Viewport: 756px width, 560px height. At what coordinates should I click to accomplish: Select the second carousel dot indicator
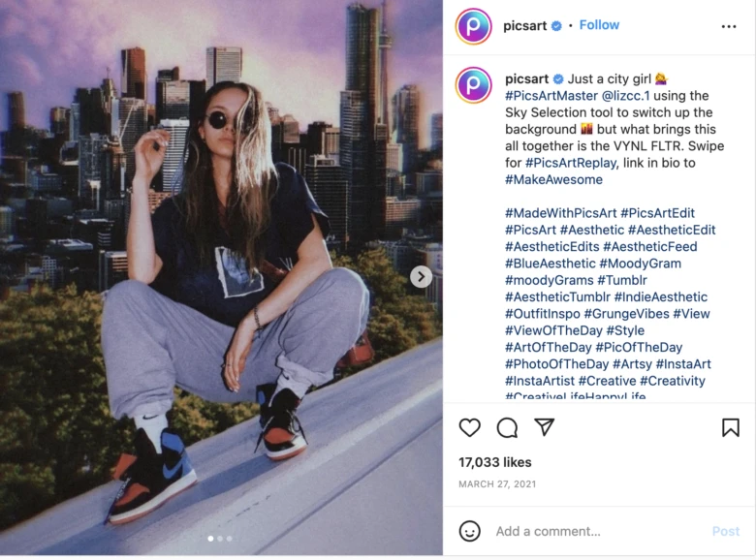tap(220, 539)
